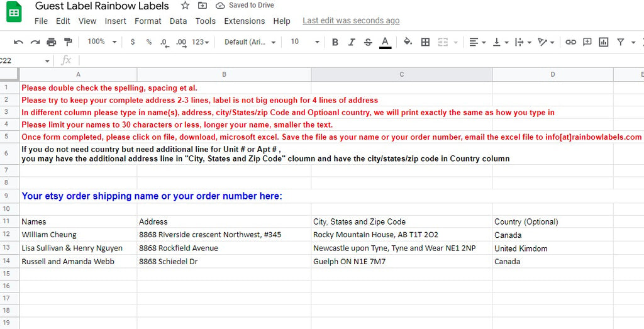The height and width of the screenshot is (329, 644).
Task: Insert a chart
Action: tap(603, 42)
